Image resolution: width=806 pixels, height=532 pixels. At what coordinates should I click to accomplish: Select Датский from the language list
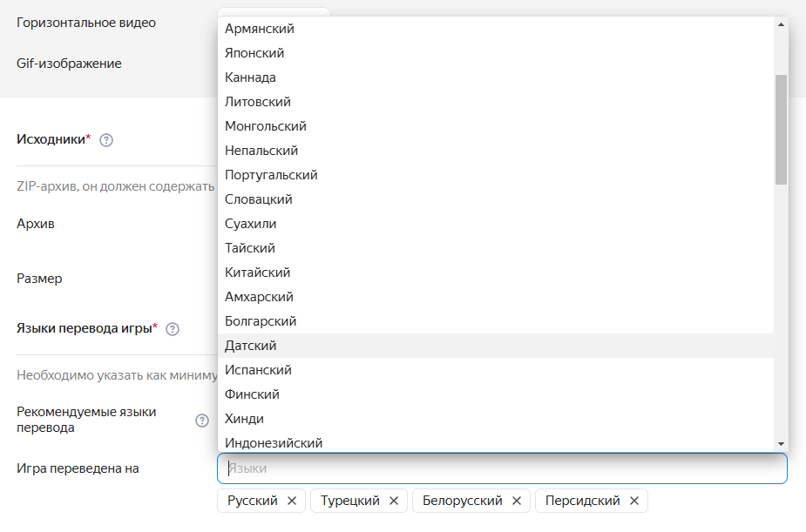tap(251, 346)
